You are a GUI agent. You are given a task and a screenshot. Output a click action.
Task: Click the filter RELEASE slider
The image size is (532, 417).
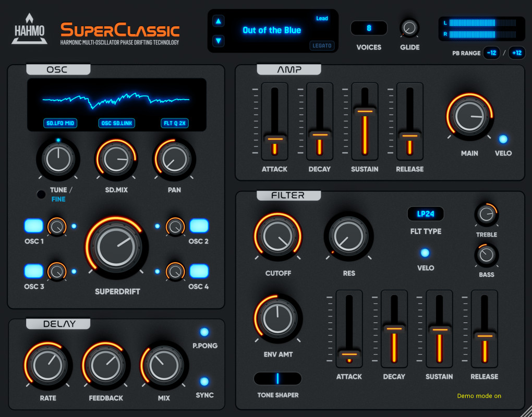click(x=485, y=329)
